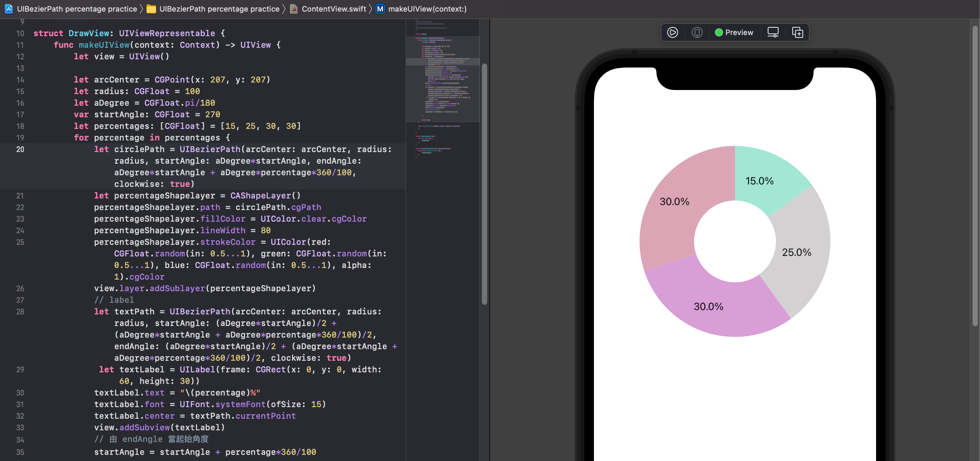
Task: Open the ContentView.swift dropdown in the jump bar
Action: (334, 9)
